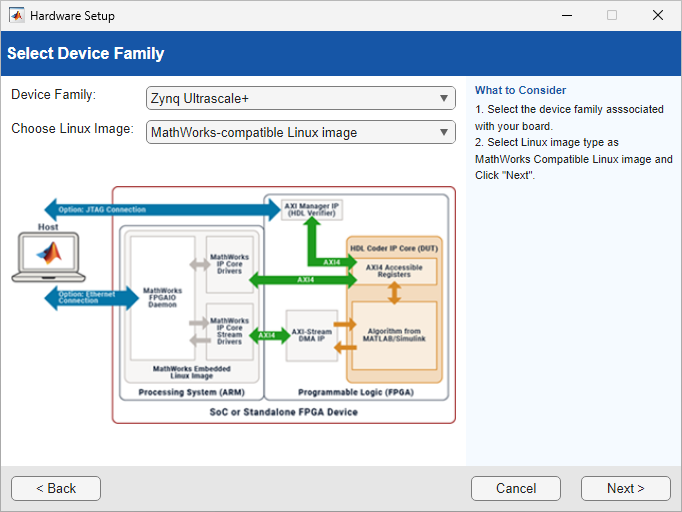Open the Device Family dropdown

pyautogui.click(x=300, y=98)
